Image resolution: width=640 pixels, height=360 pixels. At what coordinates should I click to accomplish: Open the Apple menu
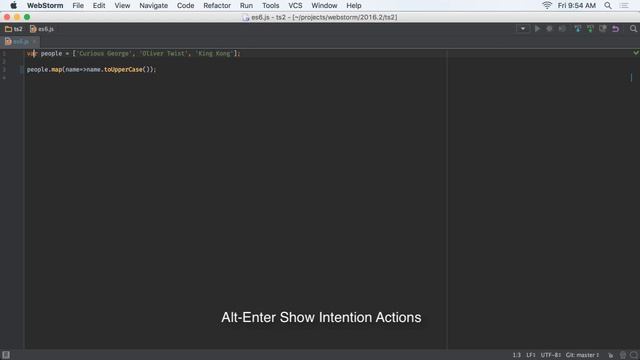point(13,5)
